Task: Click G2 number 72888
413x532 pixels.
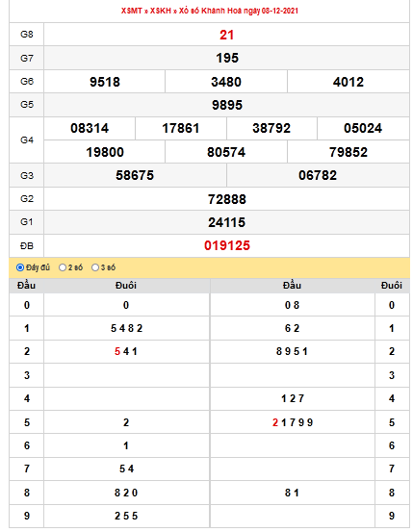Action: [227, 199]
